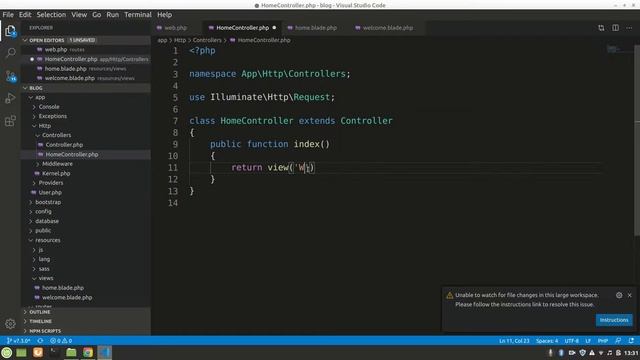Open the Run and Debug view

10,98
